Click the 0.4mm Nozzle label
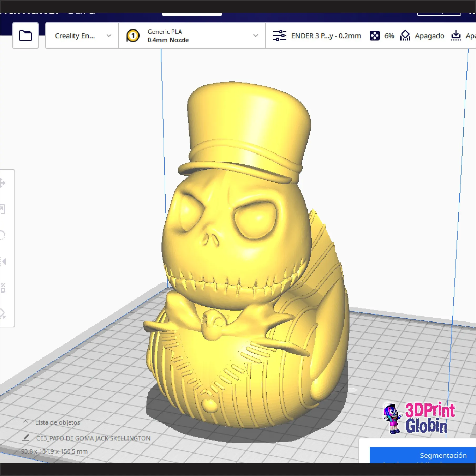476x476 pixels. pos(168,40)
